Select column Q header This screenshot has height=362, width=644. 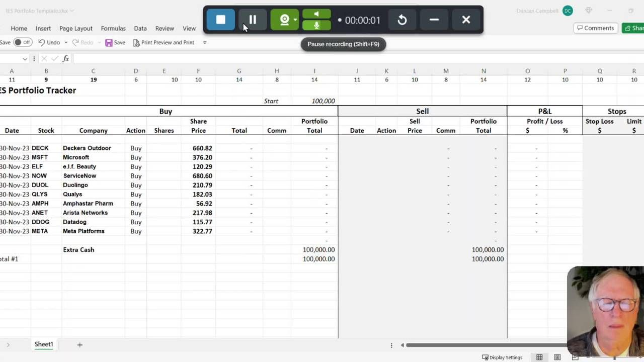(600, 71)
